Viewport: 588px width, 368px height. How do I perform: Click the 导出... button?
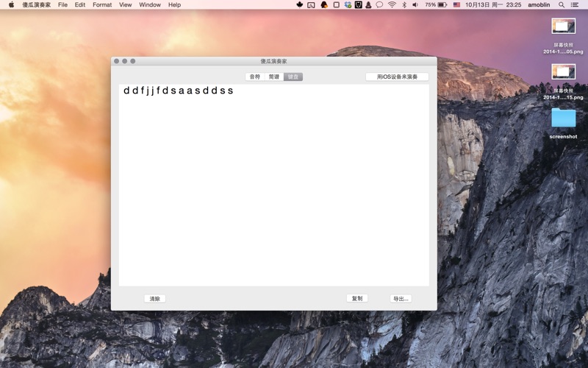400,299
